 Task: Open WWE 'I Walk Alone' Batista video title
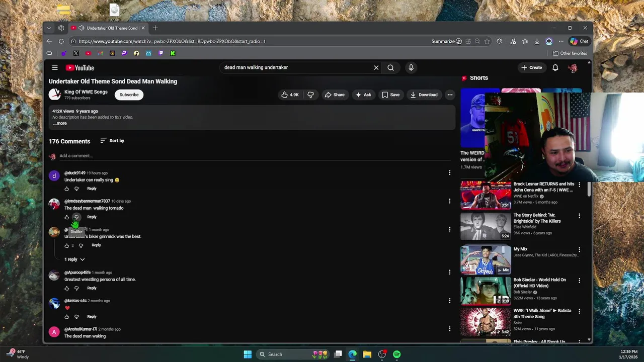[542, 314]
